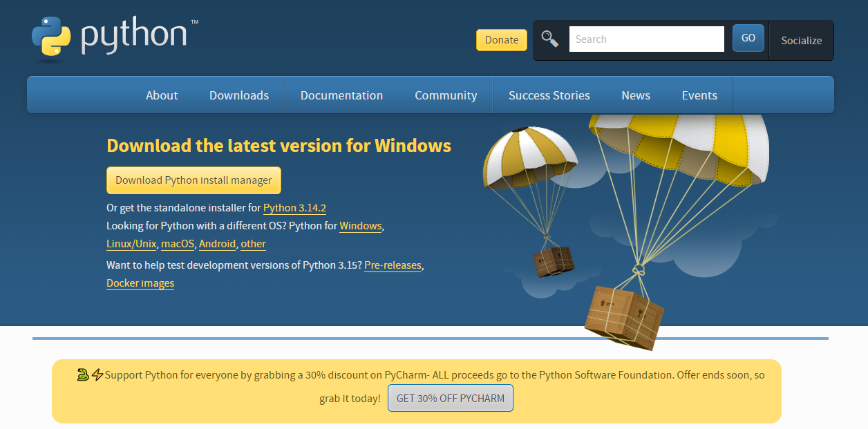The width and height of the screenshot is (868, 429).
Task: Open the Events menu
Action: pos(699,95)
